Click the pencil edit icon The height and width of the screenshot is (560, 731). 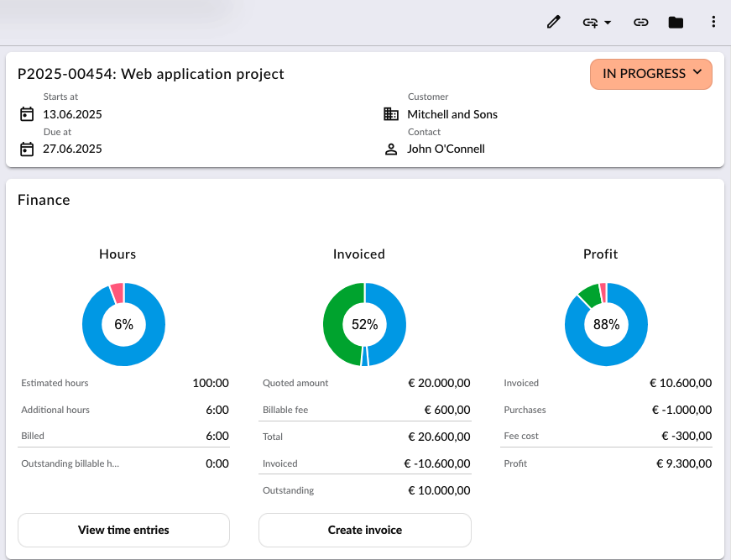[x=553, y=22]
